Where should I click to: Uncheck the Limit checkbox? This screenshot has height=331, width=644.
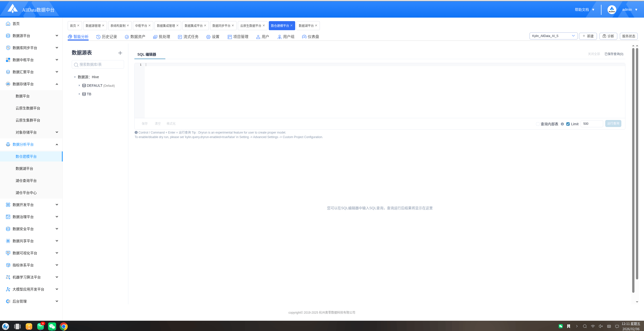(568, 124)
